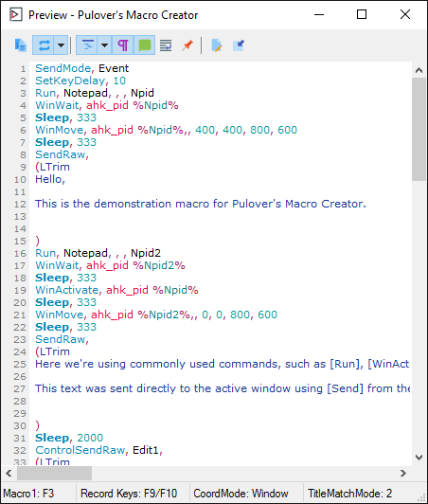428x504 pixels.
Task: Click the edit script pencil icon
Action: 217,45
